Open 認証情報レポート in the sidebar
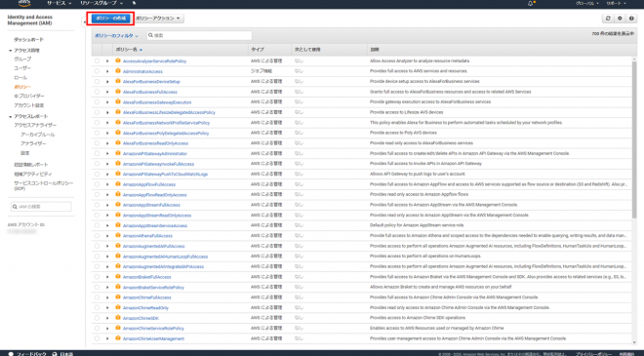The image size is (644, 356). click(x=31, y=165)
